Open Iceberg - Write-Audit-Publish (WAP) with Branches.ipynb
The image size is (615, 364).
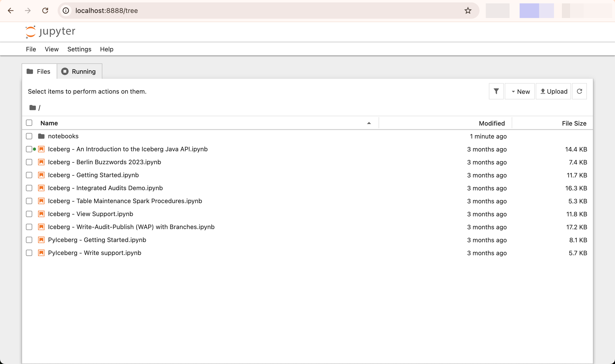click(x=131, y=227)
